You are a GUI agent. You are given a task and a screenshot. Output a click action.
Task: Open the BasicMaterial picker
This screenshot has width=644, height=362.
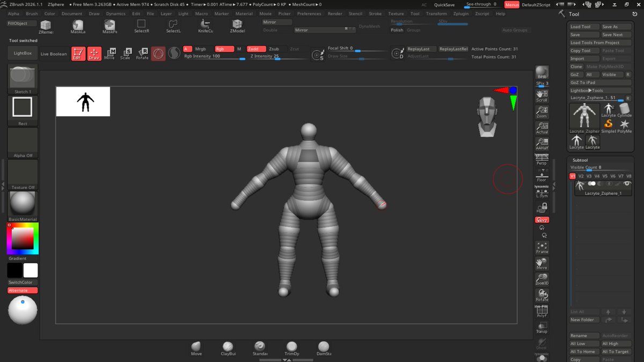pos(23,206)
